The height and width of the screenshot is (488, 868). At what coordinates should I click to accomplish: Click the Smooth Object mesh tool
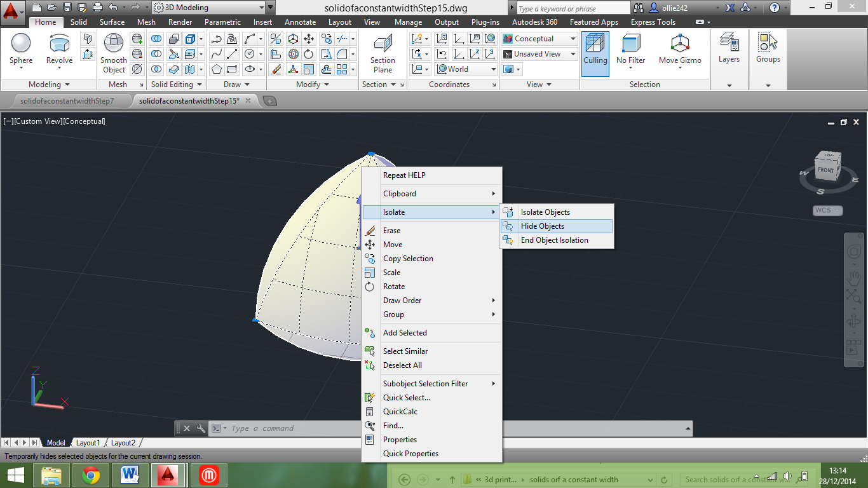114,53
